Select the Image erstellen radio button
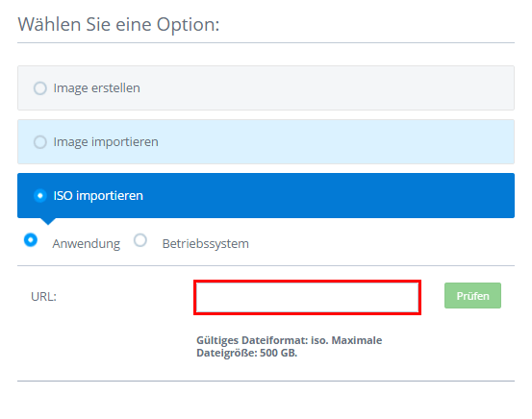The height and width of the screenshot is (419, 532). [40, 88]
